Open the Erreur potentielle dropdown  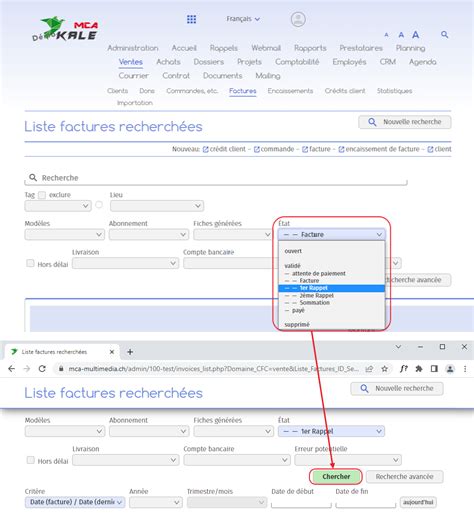tap(348, 460)
